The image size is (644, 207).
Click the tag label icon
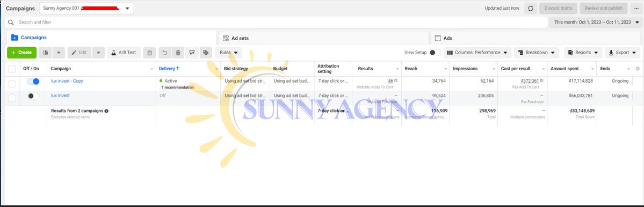point(206,53)
